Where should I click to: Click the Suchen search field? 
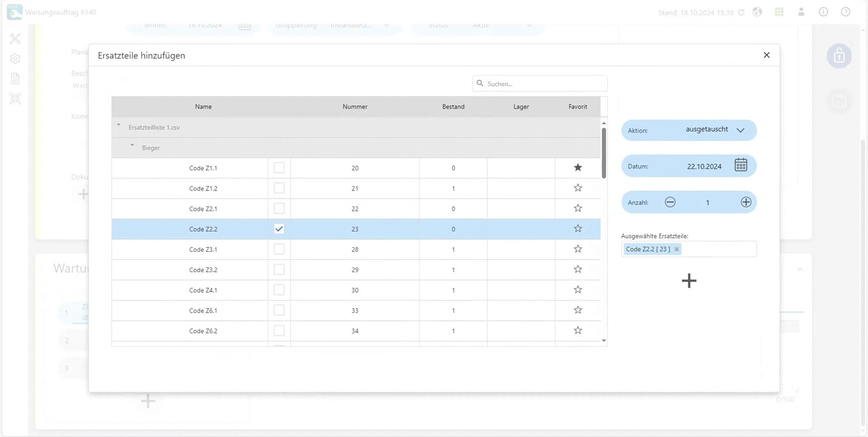pyautogui.click(x=544, y=84)
